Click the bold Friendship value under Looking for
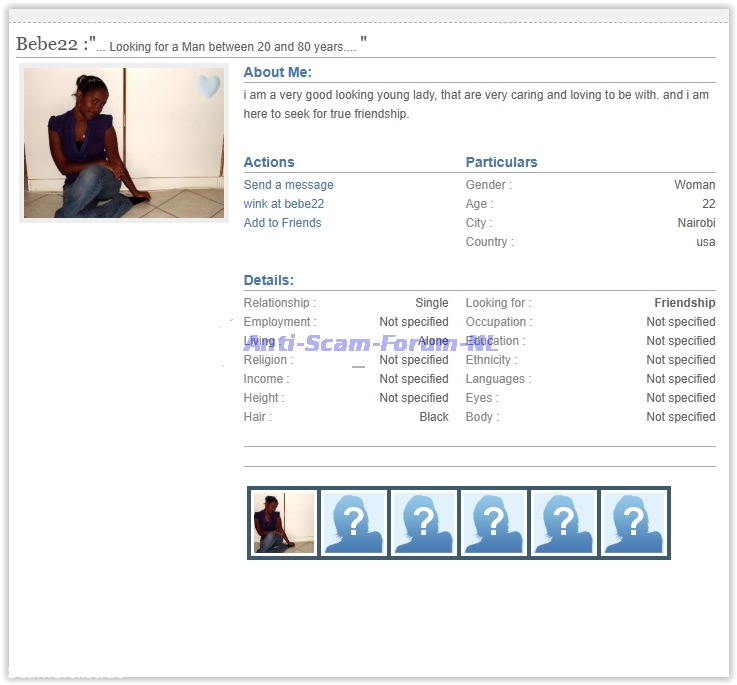The image size is (737, 685). 684,303
